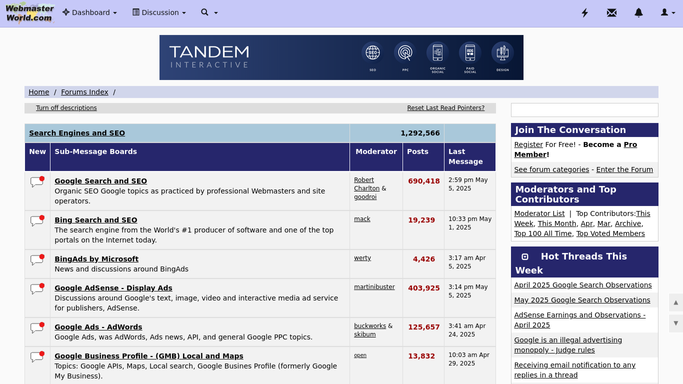Click the WebmasterWorld.com logo
Viewport: 683px width, 384px height.
coord(29,13)
